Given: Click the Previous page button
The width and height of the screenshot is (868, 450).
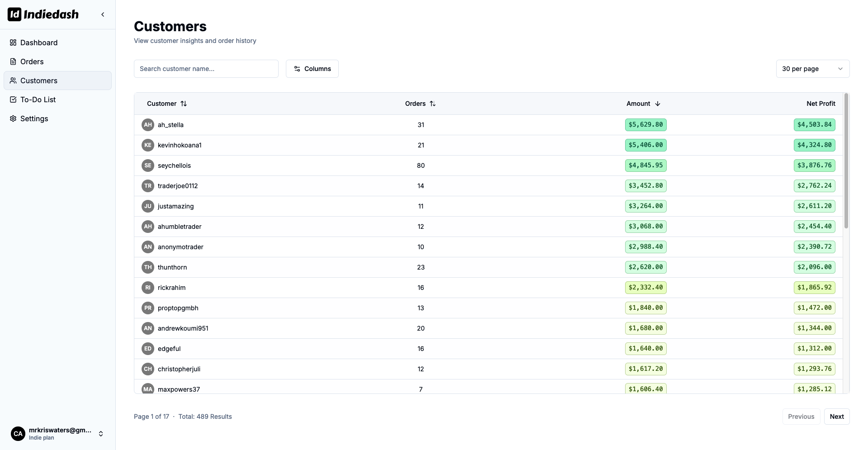Looking at the screenshot, I should point(801,417).
